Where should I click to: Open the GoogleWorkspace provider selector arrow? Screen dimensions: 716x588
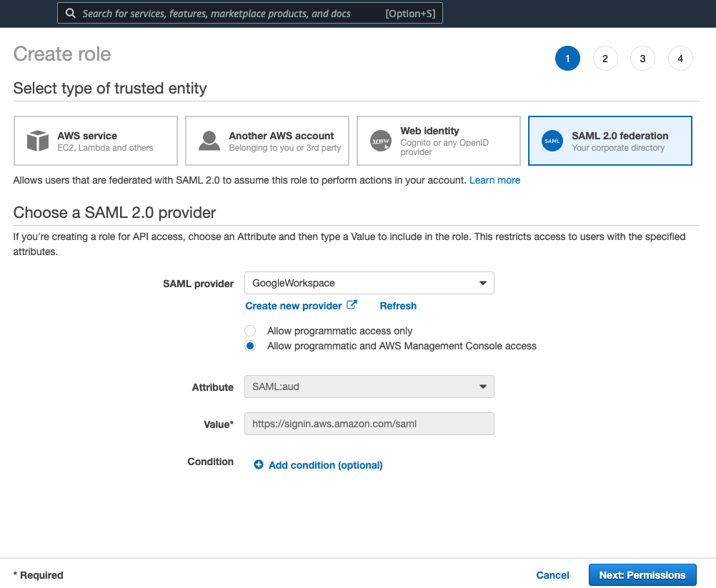tap(484, 283)
